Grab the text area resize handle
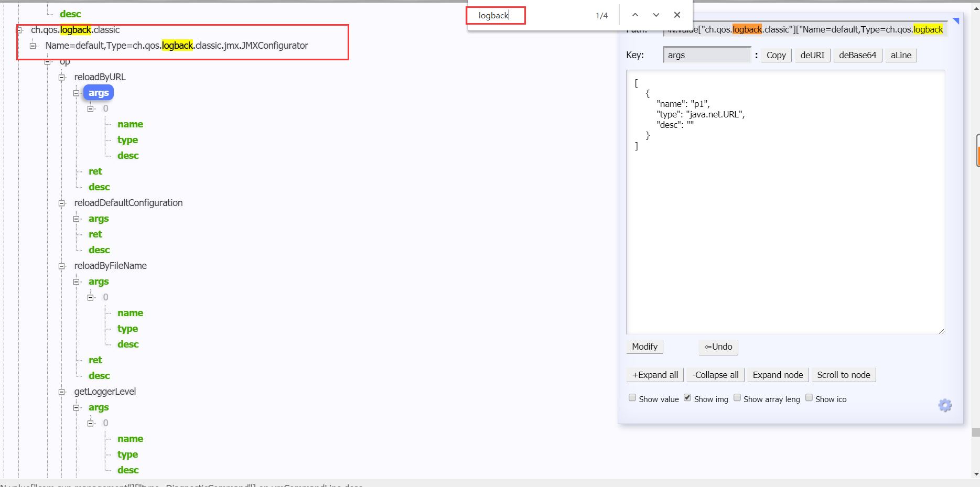The height and width of the screenshot is (487, 980). [942, 331]
